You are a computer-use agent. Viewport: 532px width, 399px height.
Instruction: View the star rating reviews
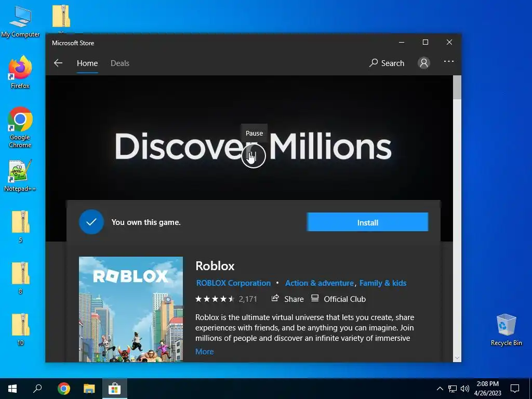[215, 299]
